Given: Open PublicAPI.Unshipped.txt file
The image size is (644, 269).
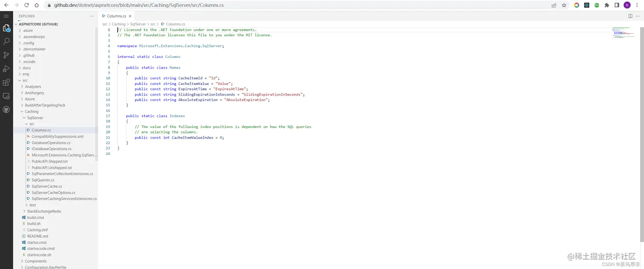Looking at the screenshot, I should pyautogui.click(x=56, y=168).
